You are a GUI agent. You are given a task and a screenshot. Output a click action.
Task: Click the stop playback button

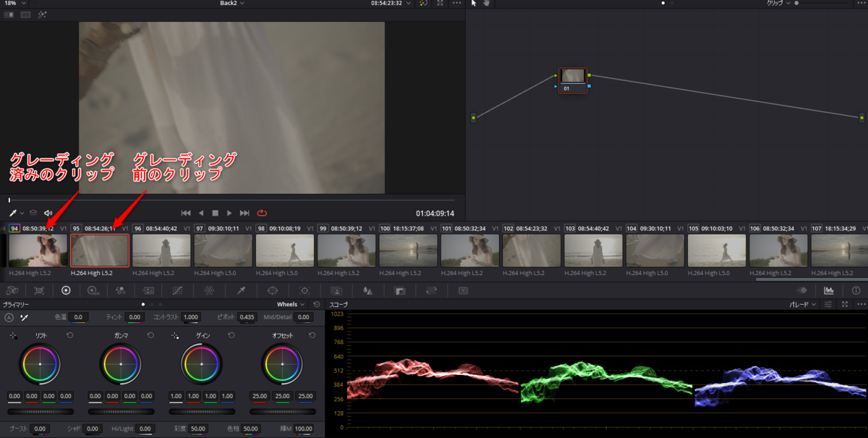click(215, 213)
